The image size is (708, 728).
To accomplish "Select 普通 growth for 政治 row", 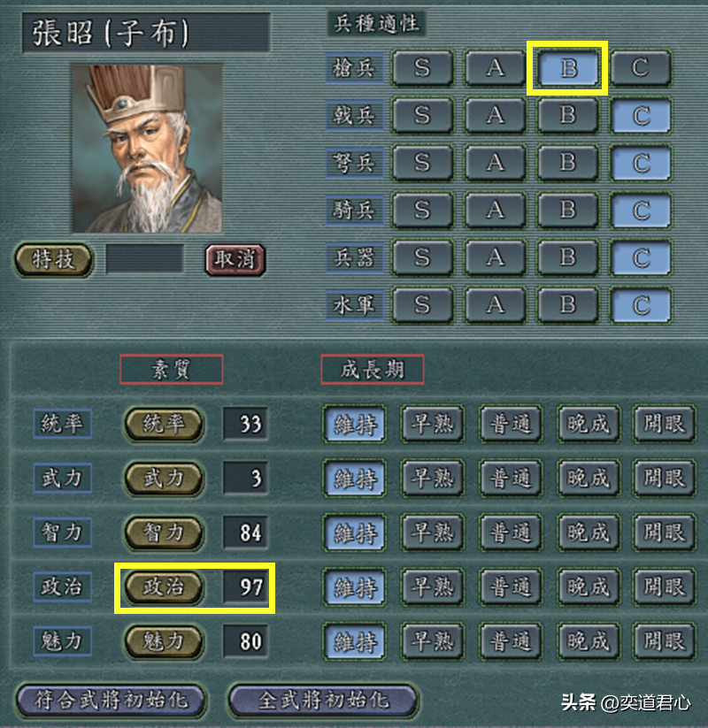I will [511, 586].
